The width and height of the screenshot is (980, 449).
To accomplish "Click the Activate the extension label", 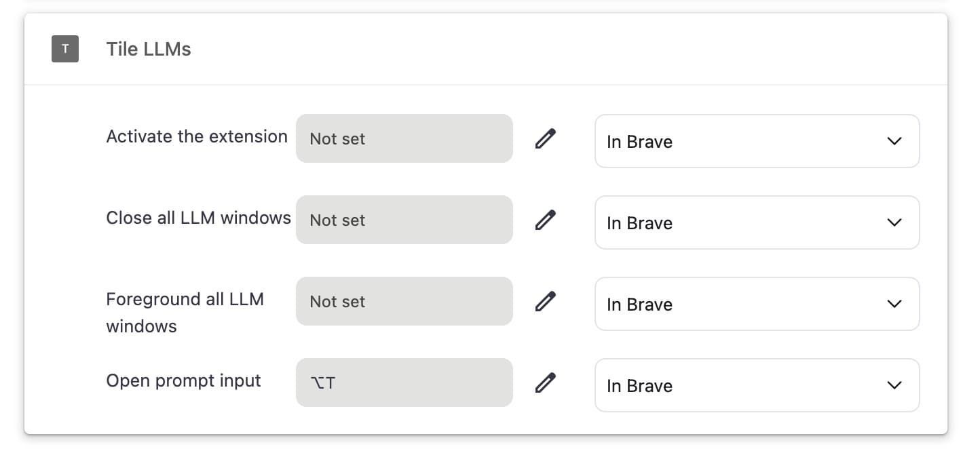I will point(197,136).
